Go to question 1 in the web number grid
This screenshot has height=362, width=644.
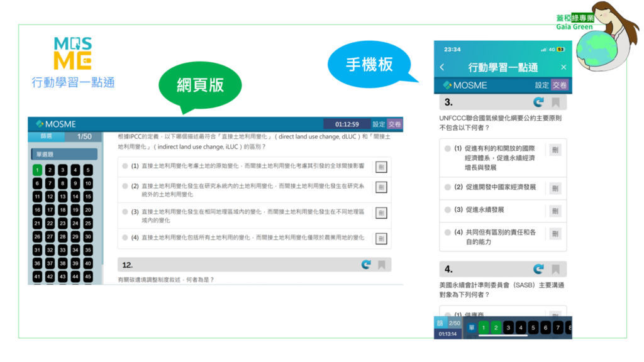point(37,170)
